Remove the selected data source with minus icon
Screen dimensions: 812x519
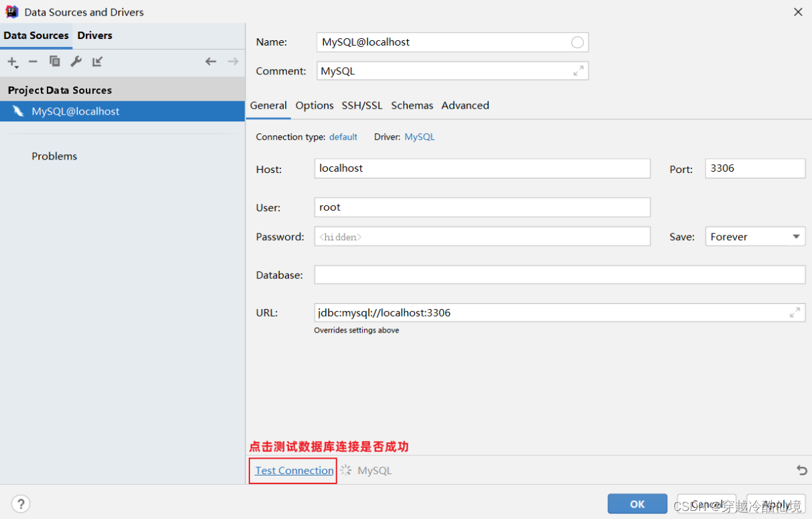[x=33, y=62]
